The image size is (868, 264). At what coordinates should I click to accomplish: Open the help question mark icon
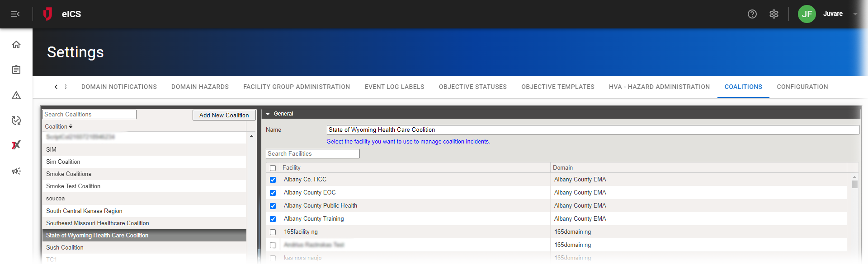(x=752, y=14)
